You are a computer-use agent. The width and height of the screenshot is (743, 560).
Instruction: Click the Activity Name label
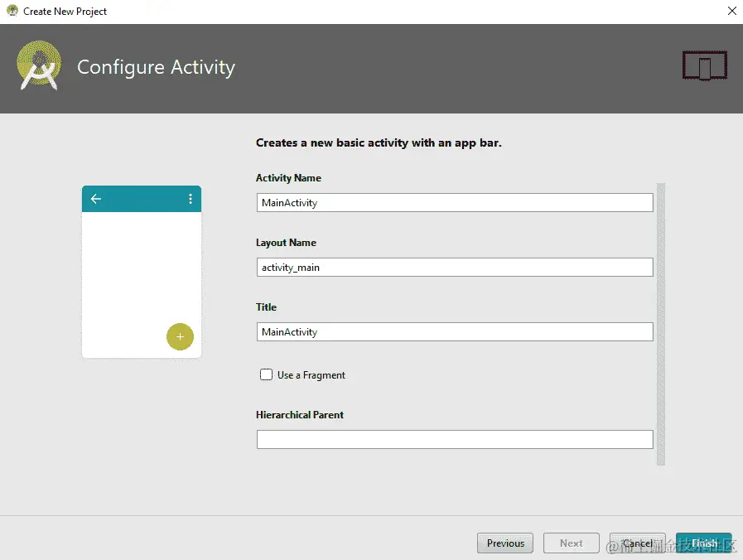(x=288, y=177)
